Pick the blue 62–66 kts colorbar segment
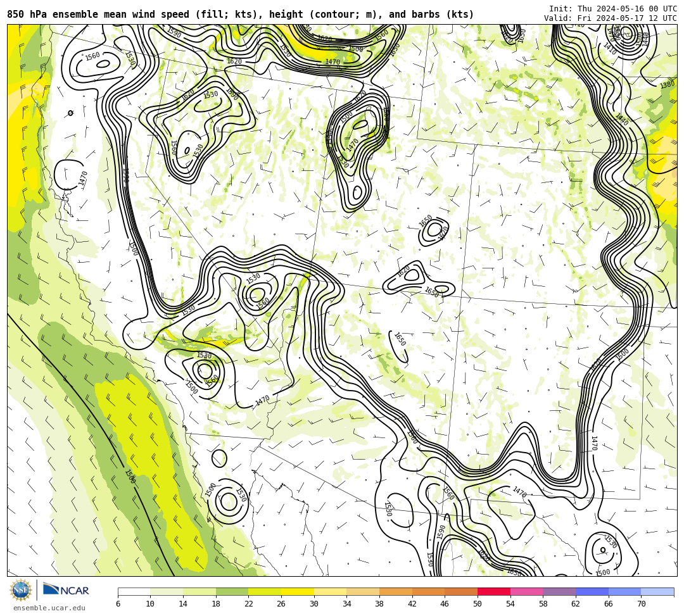 click(592, 591)
